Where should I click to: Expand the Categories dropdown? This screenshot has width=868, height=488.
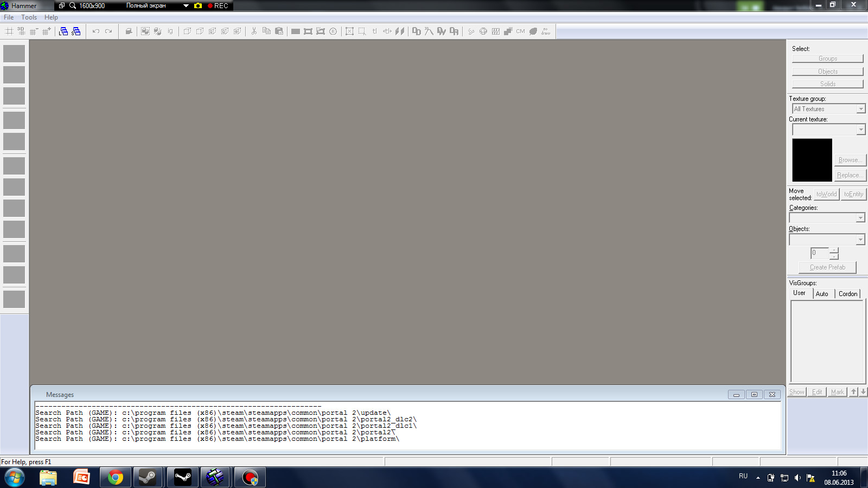(860, 218)
